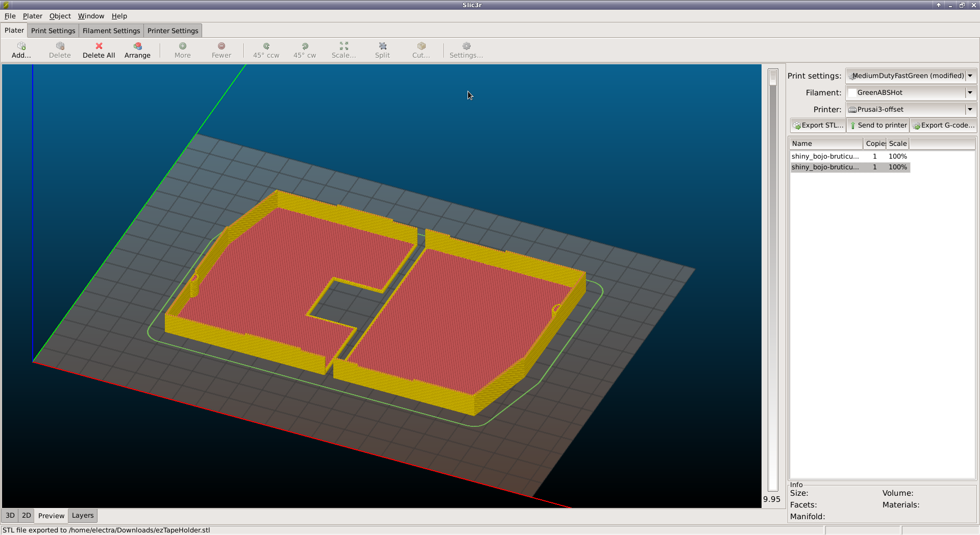
Task: Expand the Print settings dropdown
Action: (970, 75)
